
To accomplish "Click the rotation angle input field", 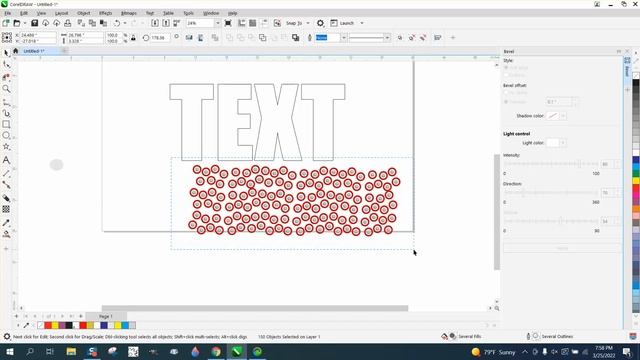I will tap(160, 38).
